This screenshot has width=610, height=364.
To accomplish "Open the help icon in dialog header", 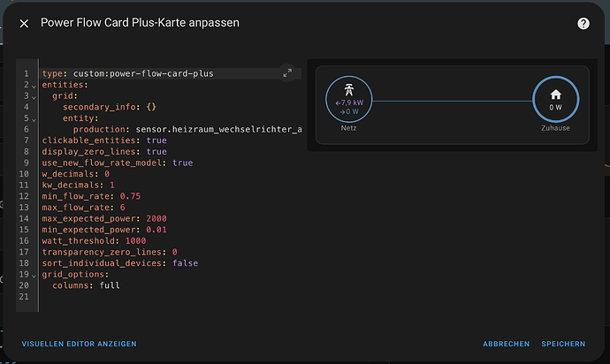I will (583, 24).
